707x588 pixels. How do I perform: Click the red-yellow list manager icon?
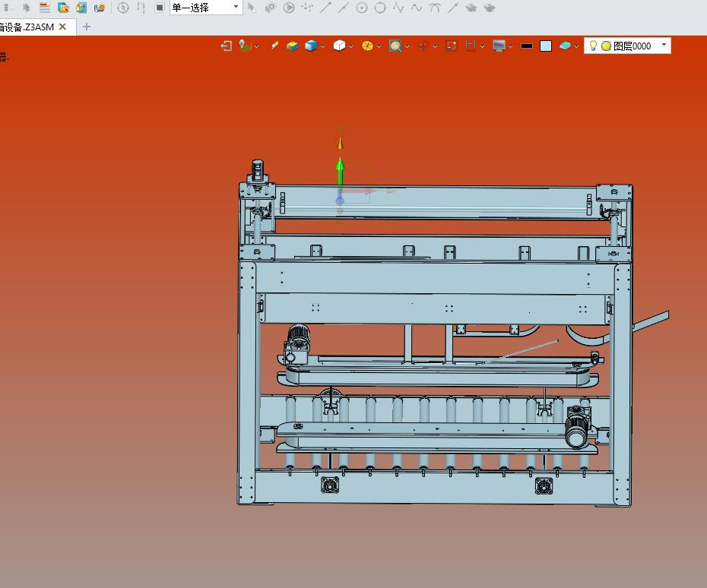(45, 7)
